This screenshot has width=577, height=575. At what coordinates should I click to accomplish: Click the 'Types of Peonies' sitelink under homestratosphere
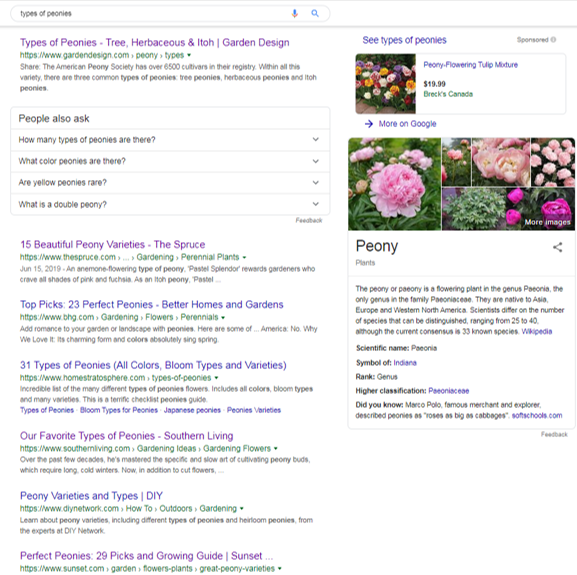point(47,410)
